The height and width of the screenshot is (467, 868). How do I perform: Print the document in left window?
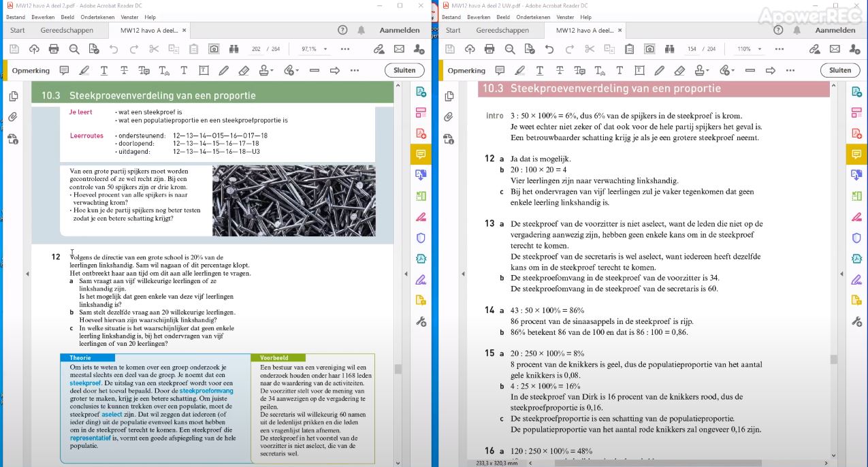tap(54, 49)
